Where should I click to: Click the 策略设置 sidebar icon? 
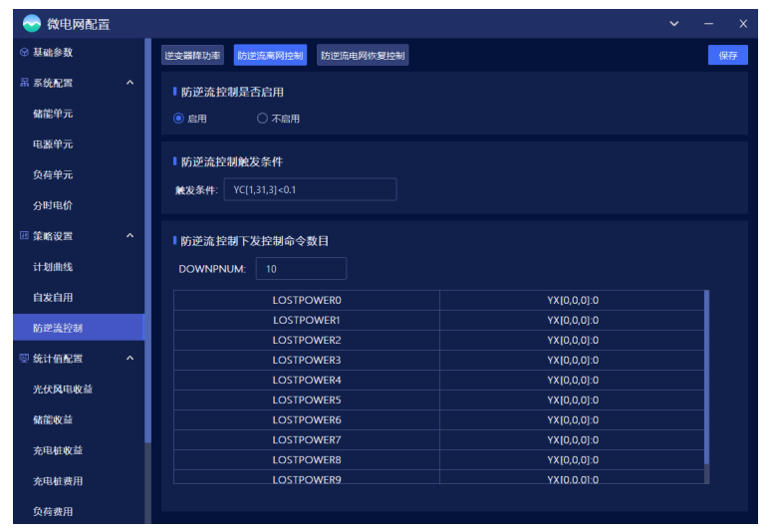pos(24,235)
